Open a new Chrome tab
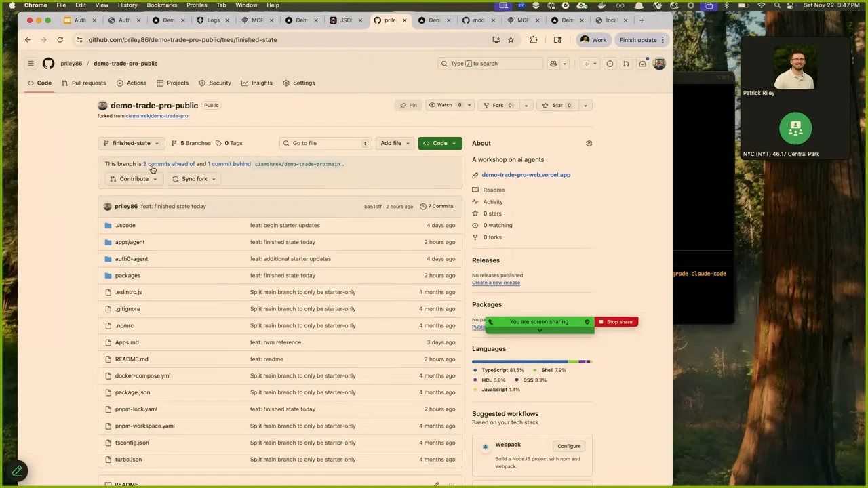Screen dimensions: 868x488 click(642, 20)
